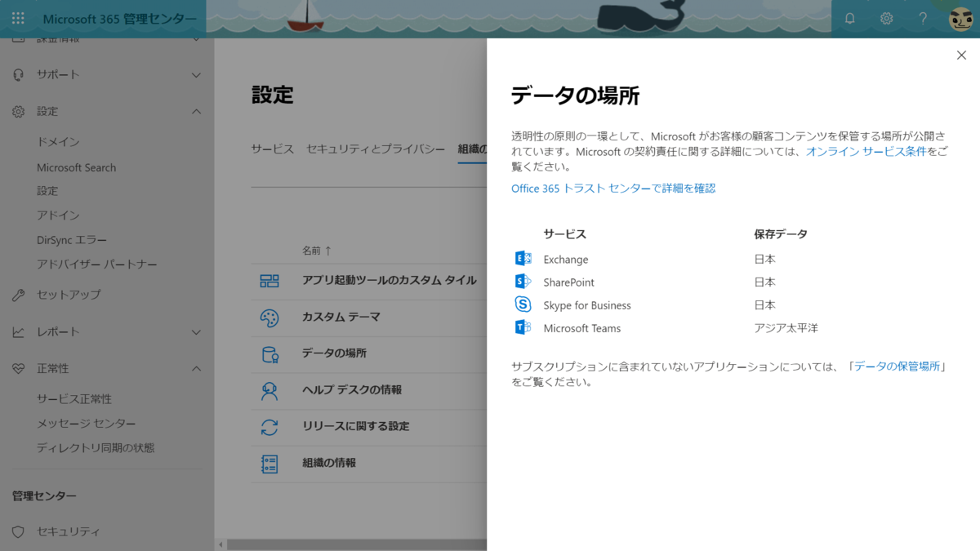Select the Skype for Business icon
Screen dimensions: 980x551
(x=523, y=304)
